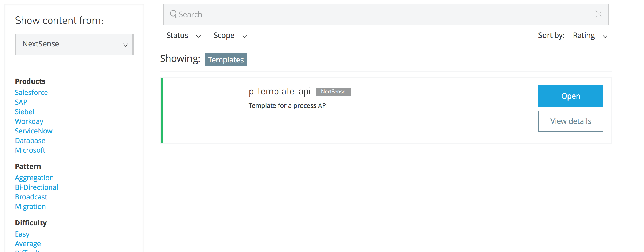The image size is (644, 252).
Task: Open the p-template-api title
Action: coord(280,92)
